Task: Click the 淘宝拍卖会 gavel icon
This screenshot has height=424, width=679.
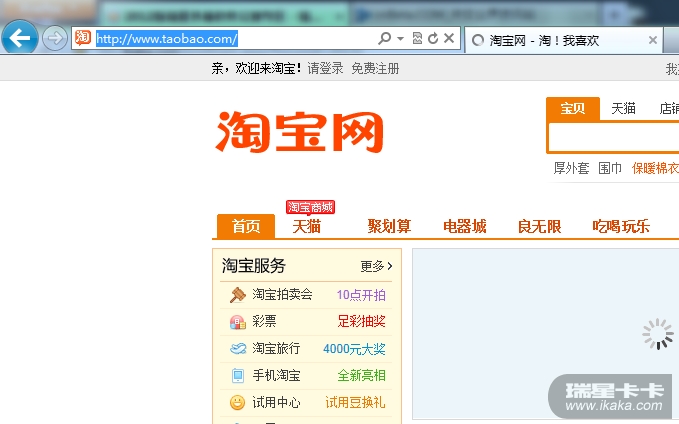Action: pos(237,295)
